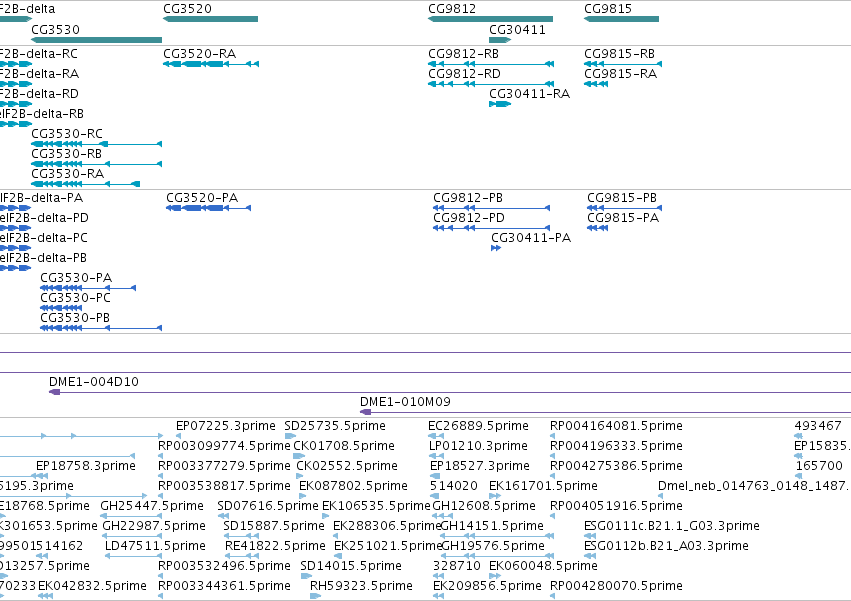Select the CG9812 gene label
This screenshot has width=851, height=601.
452,9
